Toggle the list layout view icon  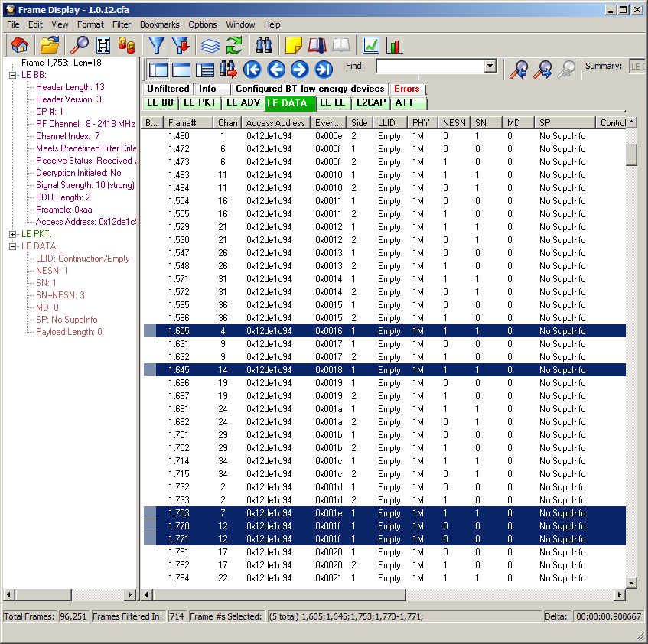(205, 70)
